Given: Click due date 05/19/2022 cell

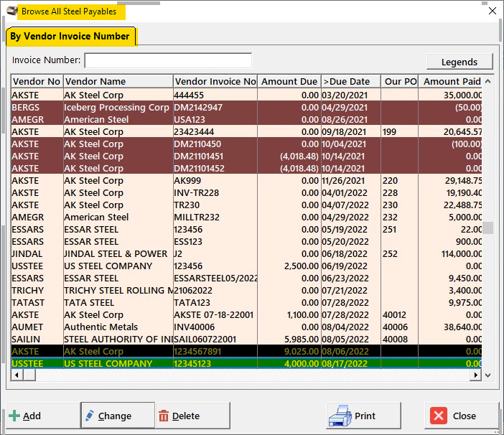Looking at the screenshot, I should pyautogui.click(x=350, y=230).
